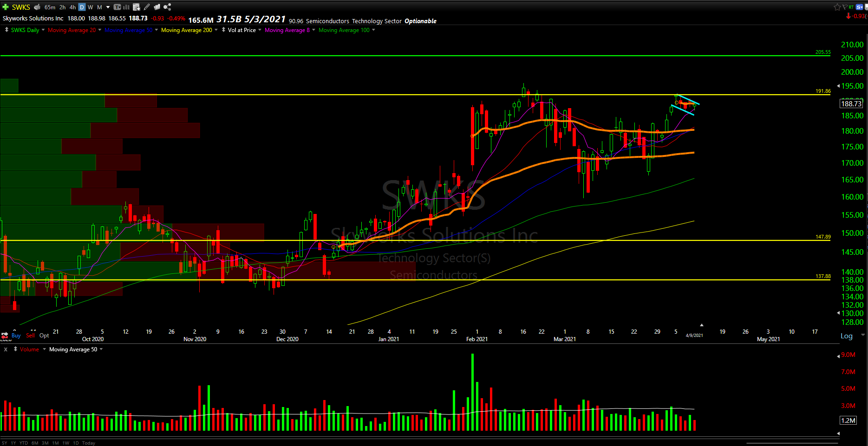Star SWKS as a favorite
Screen dimensions: 868x446
tap(837, 7)
